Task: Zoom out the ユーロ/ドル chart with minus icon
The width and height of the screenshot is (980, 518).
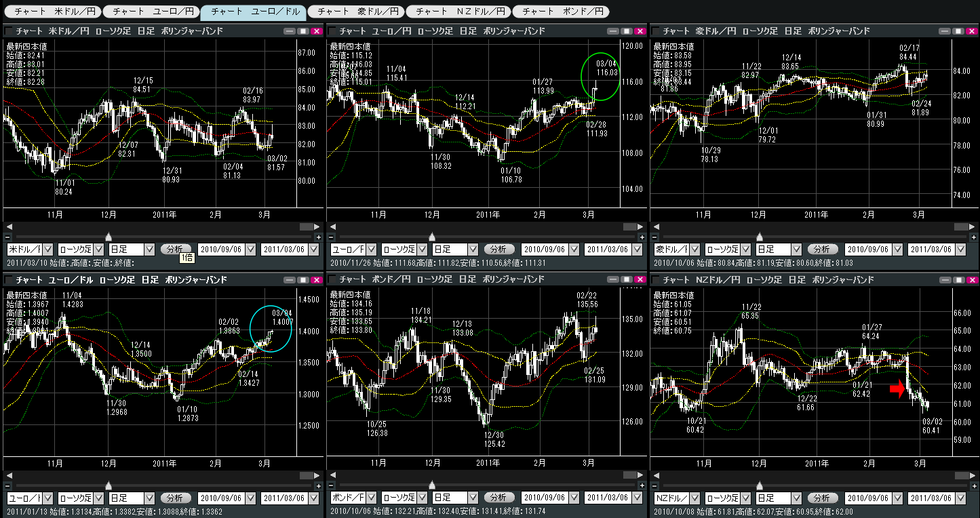Action: 7,486
